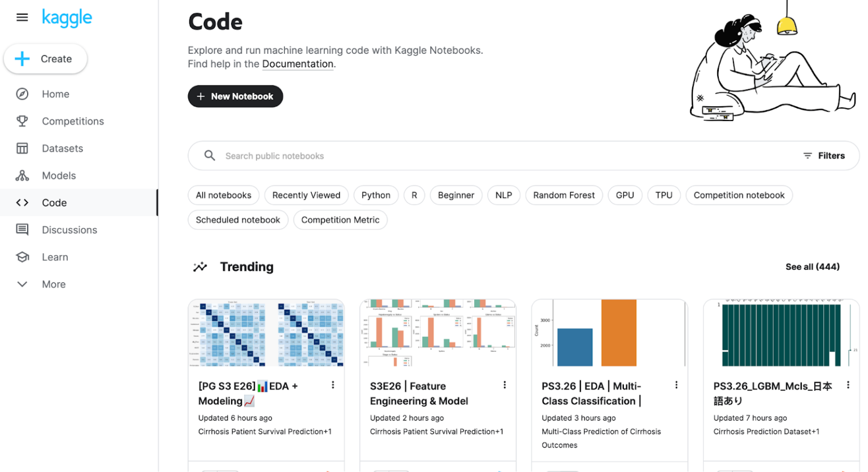Open Discussions via its sidebar icon
Viewport: 868px width, 472px height.
(x=21, y=229)
